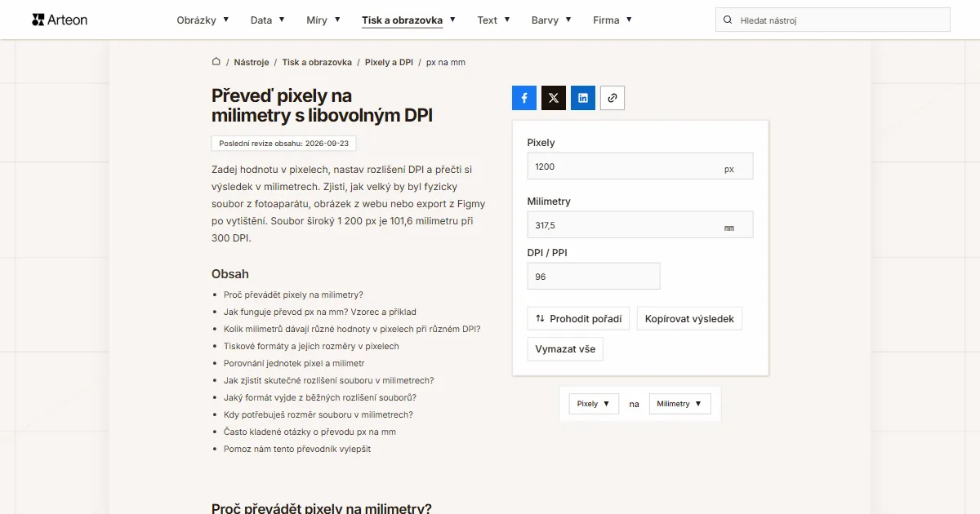Click the Obsah heading
The image size is (980, 514).
230,274
